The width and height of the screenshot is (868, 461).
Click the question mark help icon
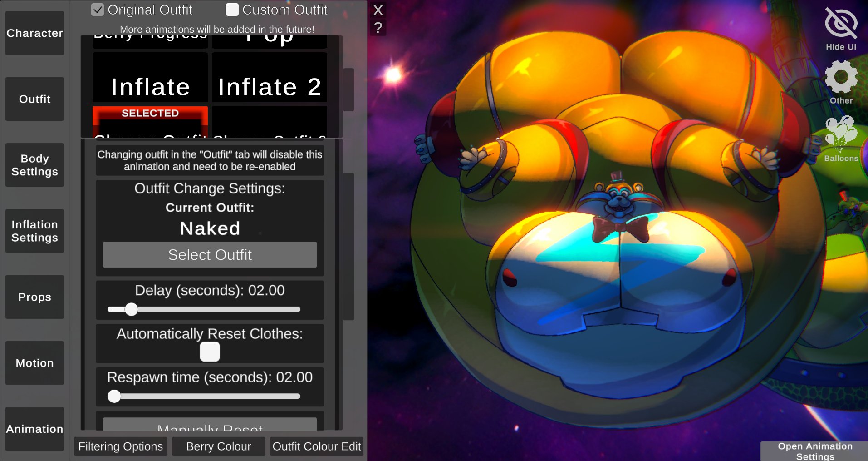click(x=378, y=28)
